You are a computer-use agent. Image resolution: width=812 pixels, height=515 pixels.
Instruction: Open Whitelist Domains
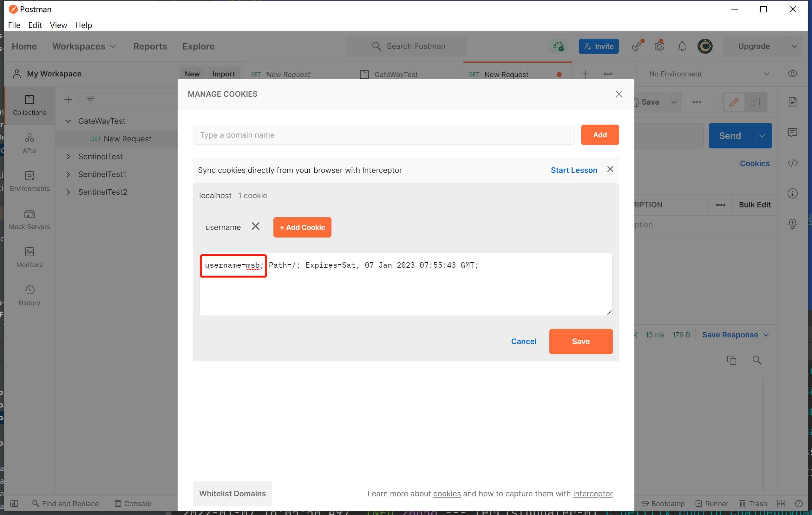[x=232, y=493]
